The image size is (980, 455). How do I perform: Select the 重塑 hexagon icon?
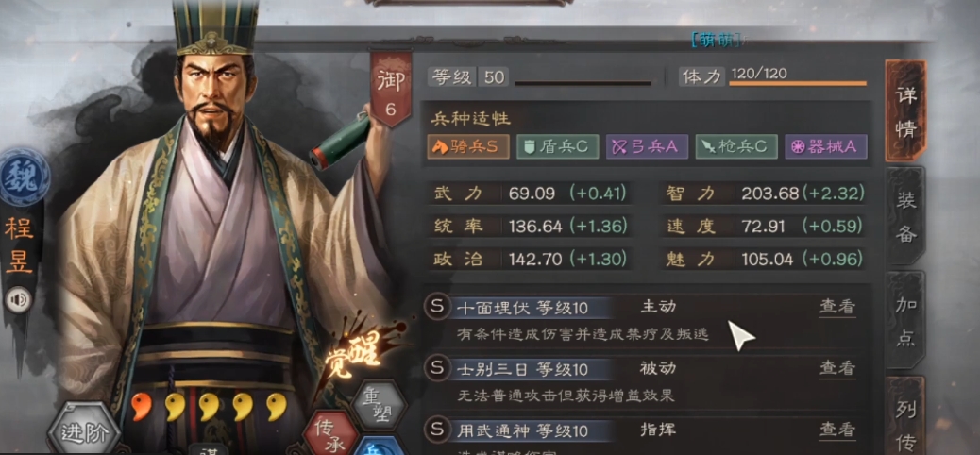(377, 406)
